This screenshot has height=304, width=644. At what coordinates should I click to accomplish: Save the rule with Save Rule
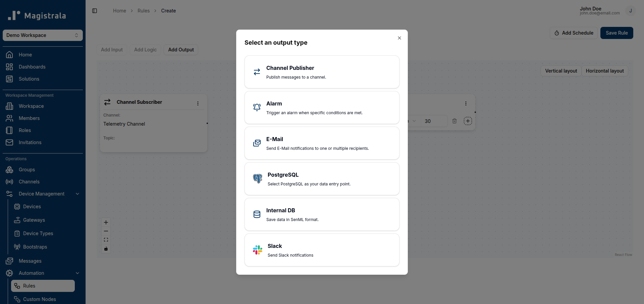(616, 33)
